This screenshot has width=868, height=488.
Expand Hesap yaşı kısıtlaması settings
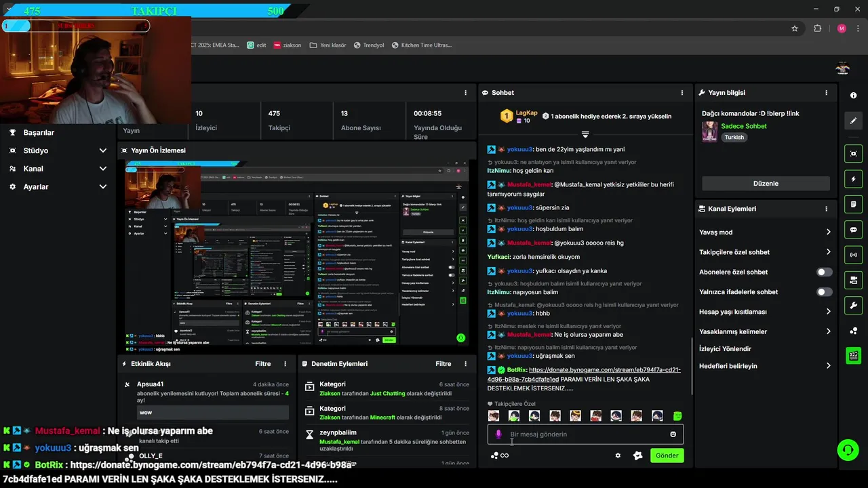[x=828, y=312]
